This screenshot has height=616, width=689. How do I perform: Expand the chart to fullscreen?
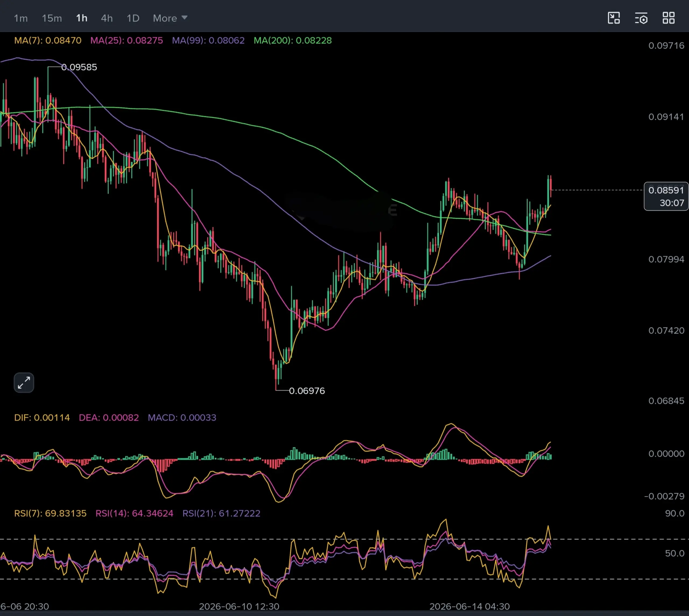(24, 383)
